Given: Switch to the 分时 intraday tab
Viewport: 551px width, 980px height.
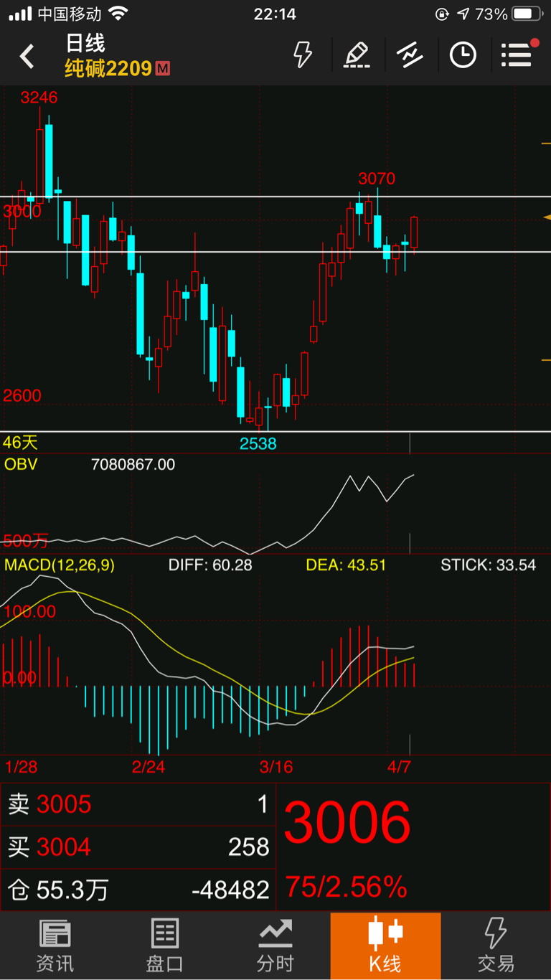Looking at the screenshot, I should click(x=275, y=946).
